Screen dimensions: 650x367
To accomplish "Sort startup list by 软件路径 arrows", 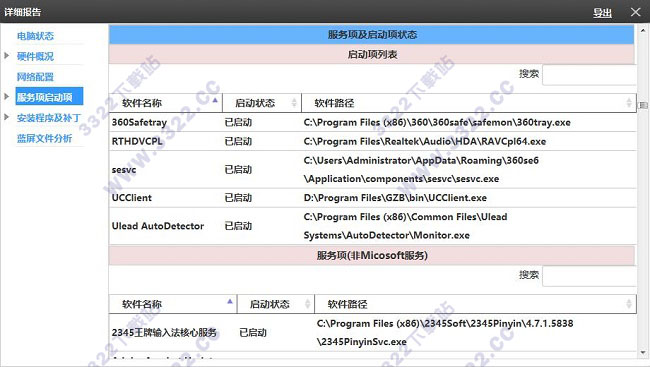I will click(x=629, y=102).
